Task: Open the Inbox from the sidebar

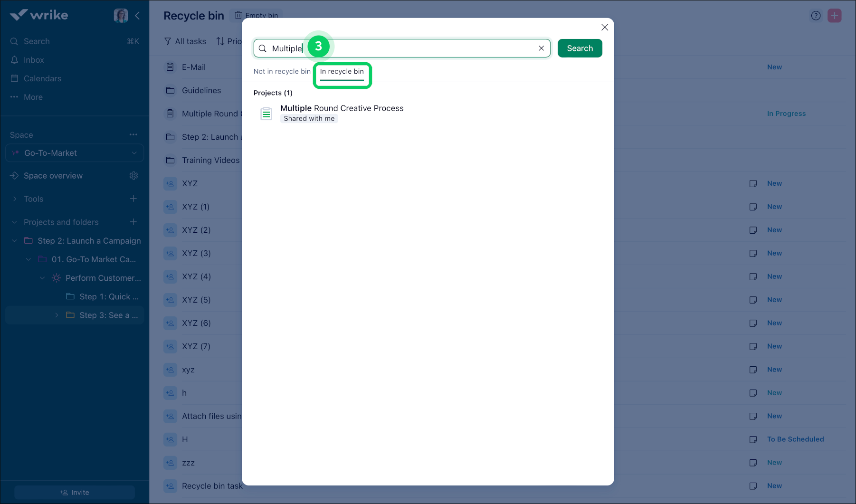Action: pos(14,60)
